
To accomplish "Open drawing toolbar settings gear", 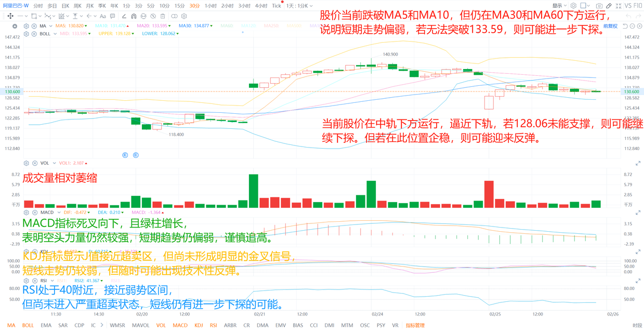I will tap(184, 16).
